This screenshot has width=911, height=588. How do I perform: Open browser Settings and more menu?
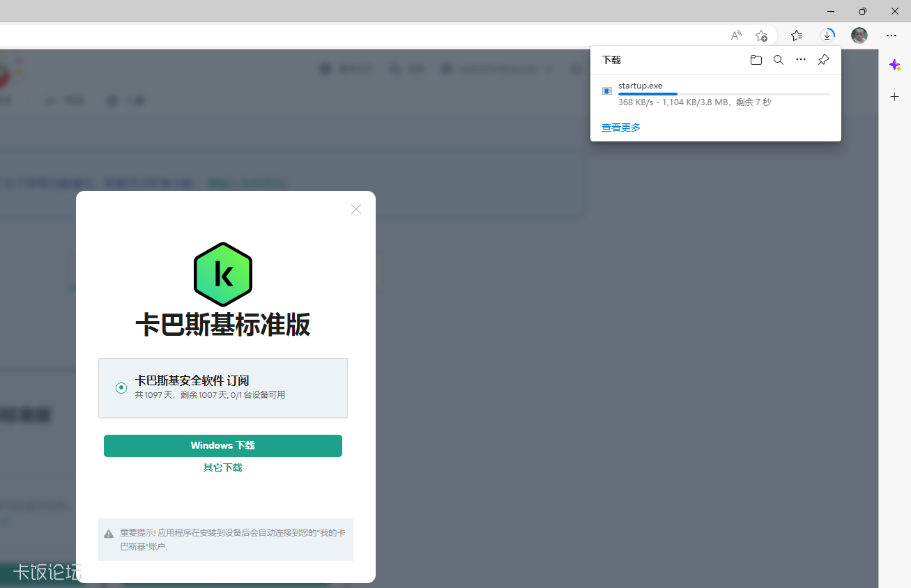point(891,36)
